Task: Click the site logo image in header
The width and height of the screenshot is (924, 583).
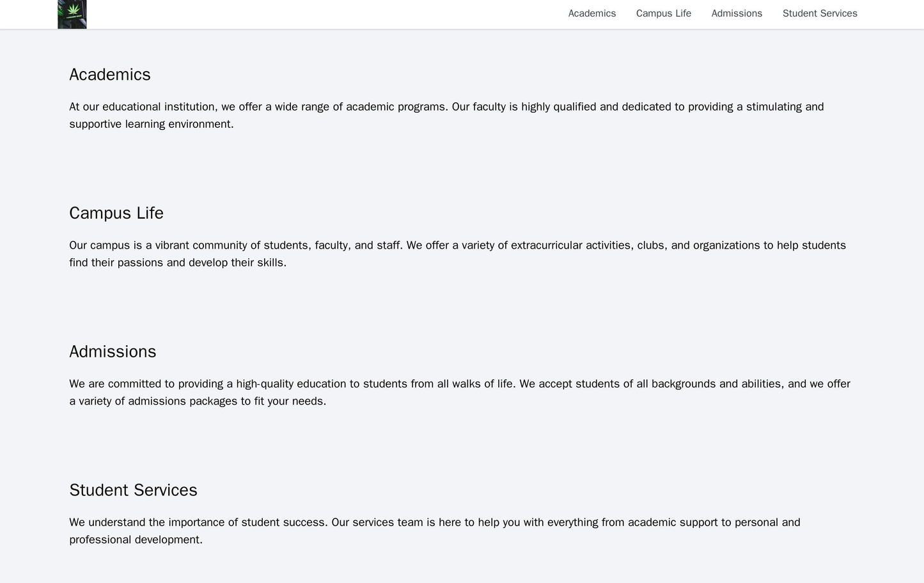Action: [72, 14]
